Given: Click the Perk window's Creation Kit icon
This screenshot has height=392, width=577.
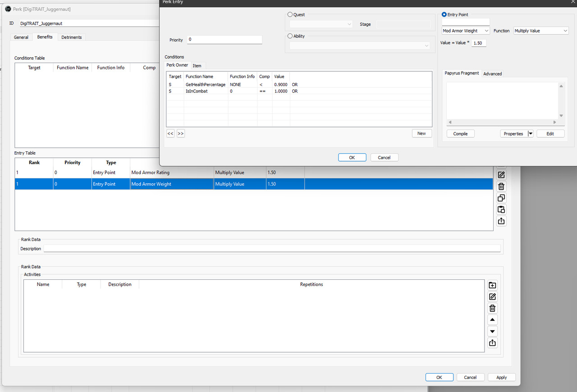Looking at the screenshot, I should (x=8, y=9).
